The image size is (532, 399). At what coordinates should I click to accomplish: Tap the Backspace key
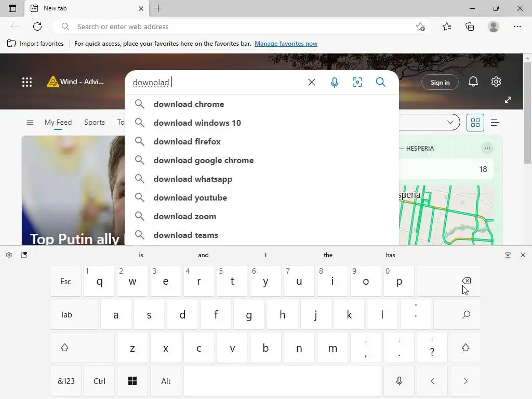(x=448, y=281)
